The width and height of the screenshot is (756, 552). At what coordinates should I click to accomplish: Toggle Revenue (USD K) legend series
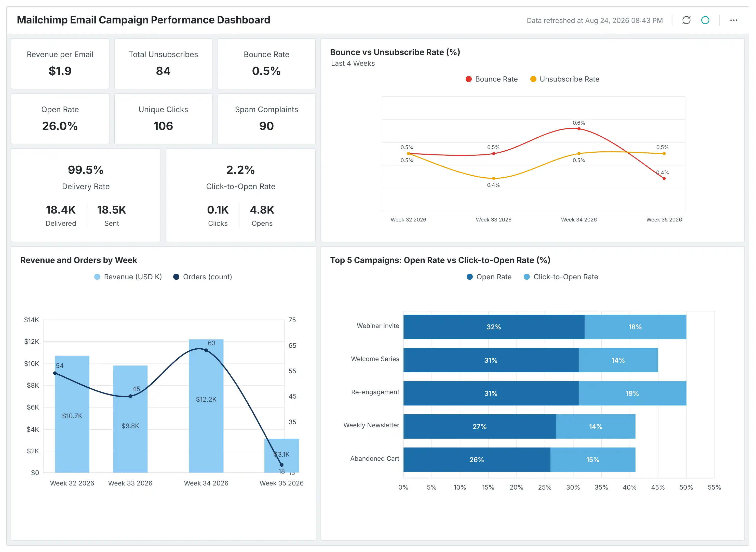coord(128,277)
